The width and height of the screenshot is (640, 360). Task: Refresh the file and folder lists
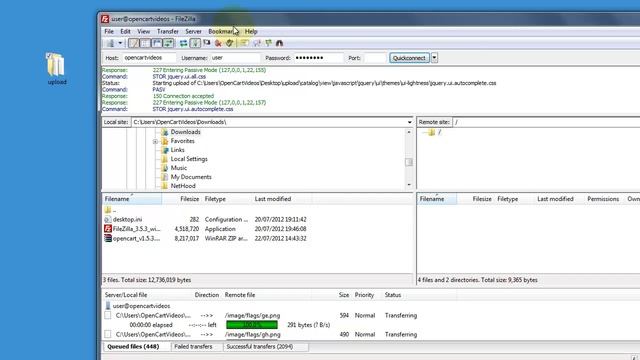coord(184,43)
